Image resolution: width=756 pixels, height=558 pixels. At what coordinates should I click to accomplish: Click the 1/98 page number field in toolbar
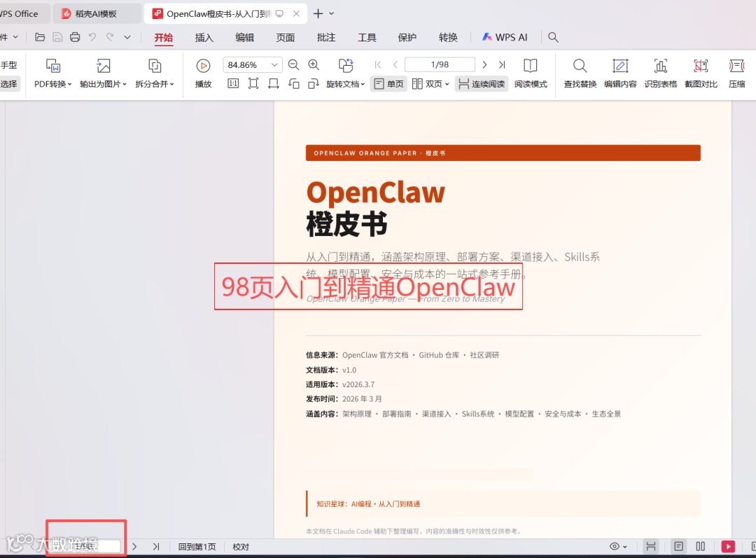440,64
